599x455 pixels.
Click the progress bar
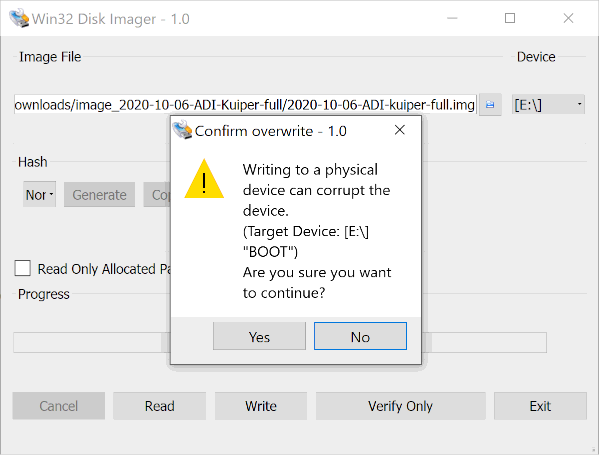point(280,343)
